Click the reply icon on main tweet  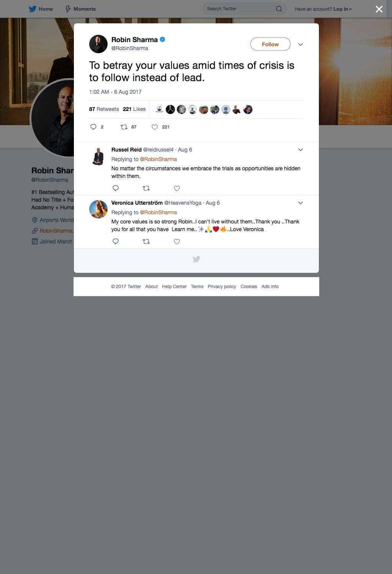pos(93,127)
